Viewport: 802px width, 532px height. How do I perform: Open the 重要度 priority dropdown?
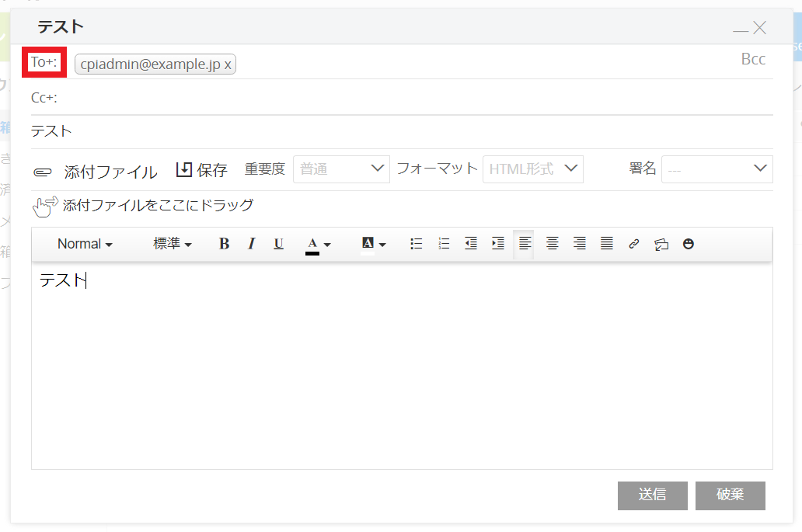point(341,169)
